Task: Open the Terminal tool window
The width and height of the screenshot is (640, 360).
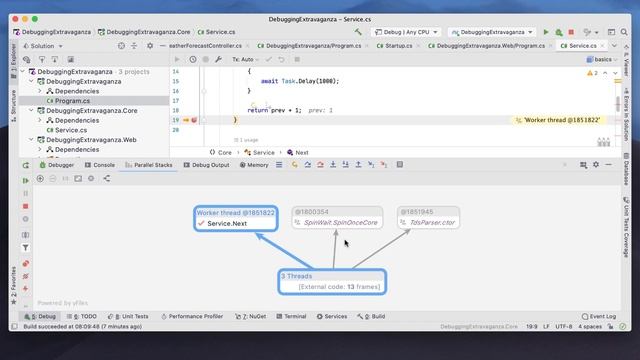Action: tap(291, 316)
